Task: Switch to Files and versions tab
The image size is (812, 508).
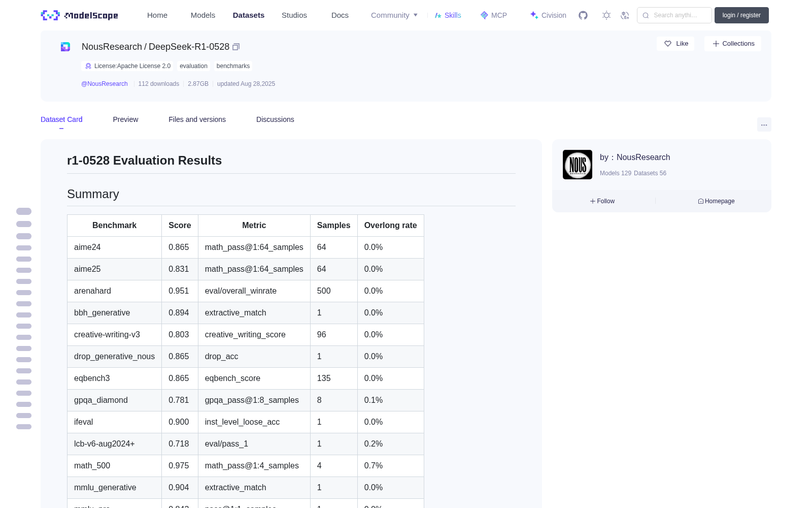Action: [x=197, y=119]
